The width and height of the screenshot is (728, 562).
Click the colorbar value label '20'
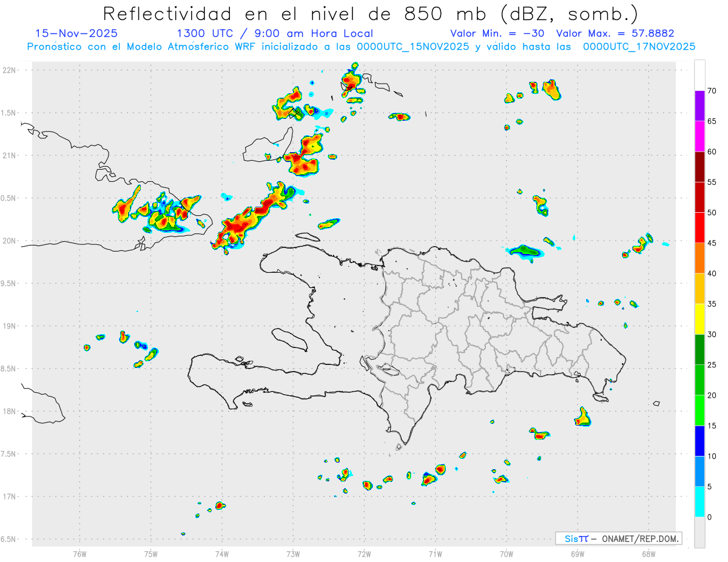pyautogui.click(x=712, y=395)
